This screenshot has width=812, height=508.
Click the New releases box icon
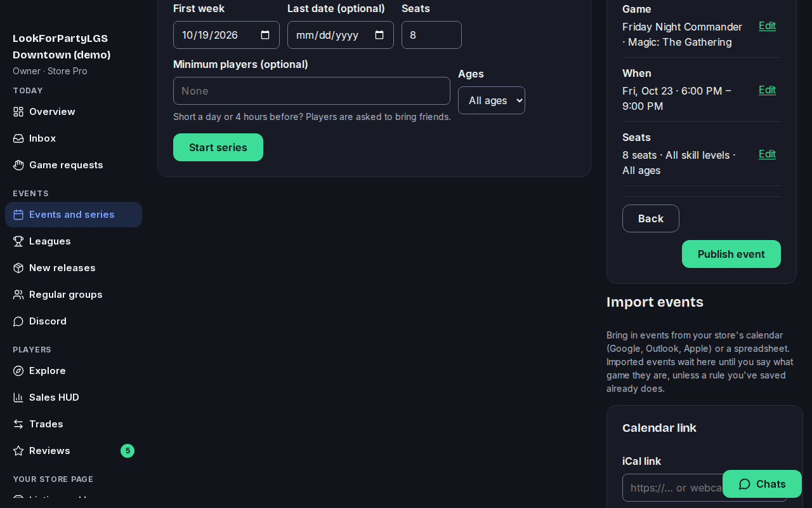pos(18,268)
